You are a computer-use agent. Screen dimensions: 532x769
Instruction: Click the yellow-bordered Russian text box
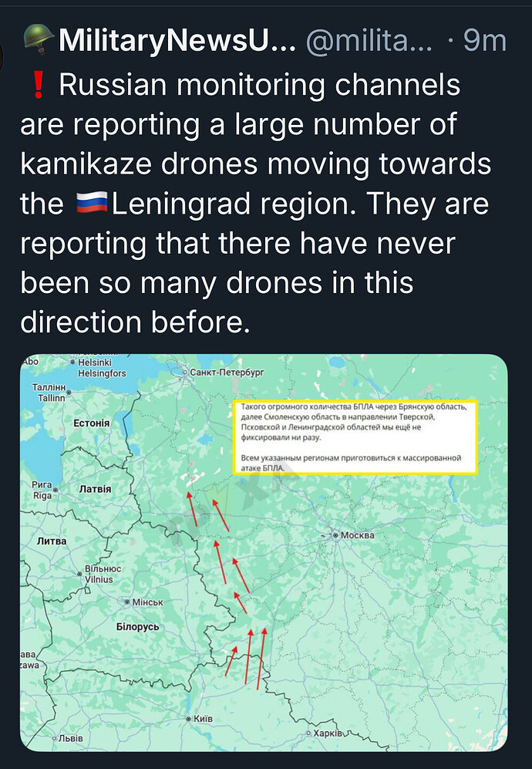(355, 437)
